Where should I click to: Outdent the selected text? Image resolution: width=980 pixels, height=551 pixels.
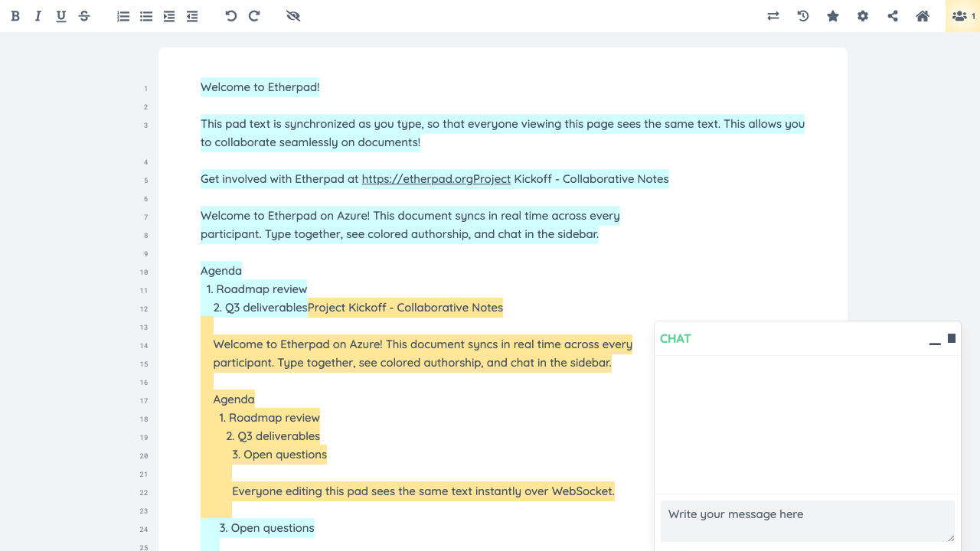pyautogui.click(x=192, y=16)
